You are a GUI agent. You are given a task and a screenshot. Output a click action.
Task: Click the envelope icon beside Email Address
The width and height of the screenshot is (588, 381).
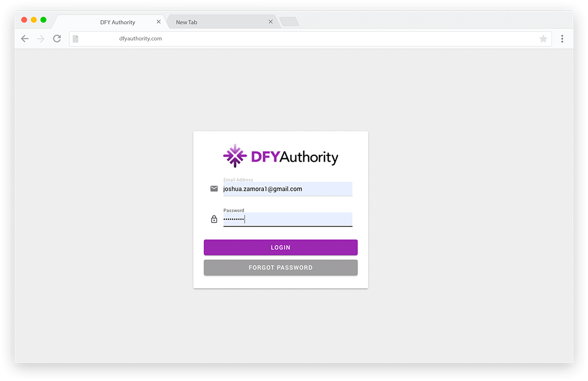(214, 189)
